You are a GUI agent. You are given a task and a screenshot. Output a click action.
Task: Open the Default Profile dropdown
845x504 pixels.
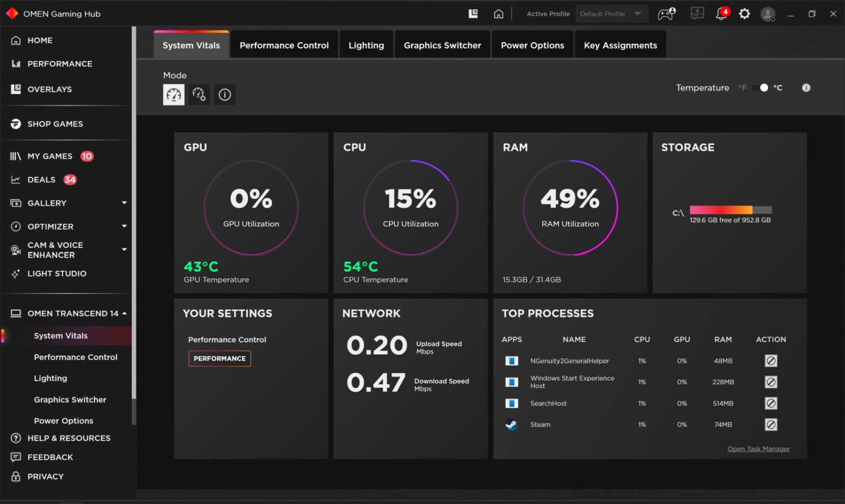tap(612, 14)
